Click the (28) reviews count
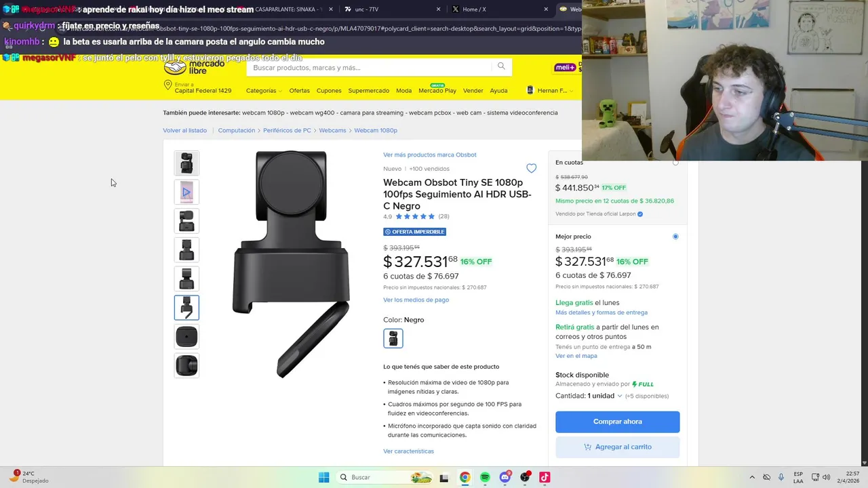The height and width of the screenshot is (488, 868). [x=443, y=216]
